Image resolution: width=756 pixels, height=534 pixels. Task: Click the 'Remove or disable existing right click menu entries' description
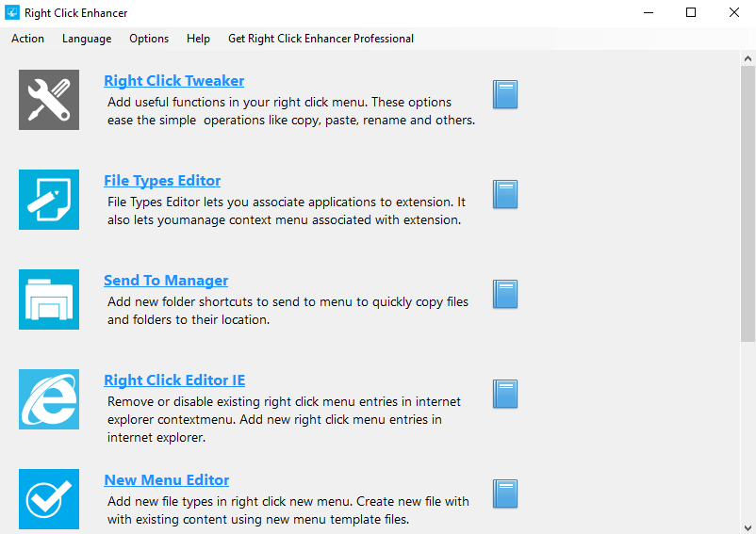[284, 419]
